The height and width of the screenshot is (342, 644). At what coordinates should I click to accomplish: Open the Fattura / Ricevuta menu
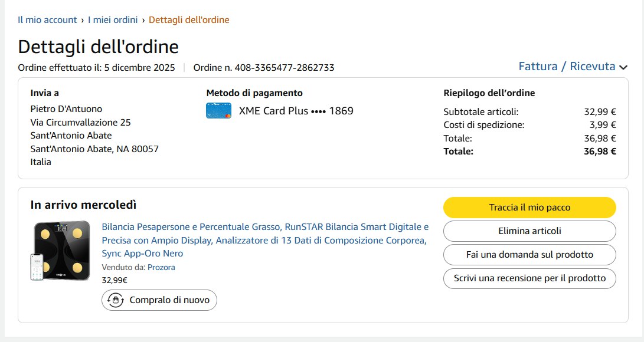pos(567,67)
